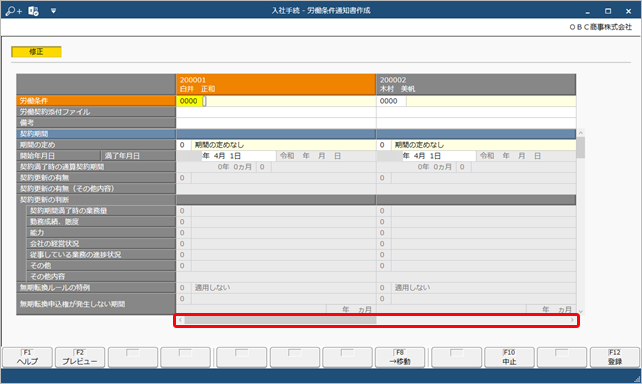The height and width of the screenshot is (384, 642).
Task: Click 適用しない under 木村 美帆 column
Action: [412, 288]
